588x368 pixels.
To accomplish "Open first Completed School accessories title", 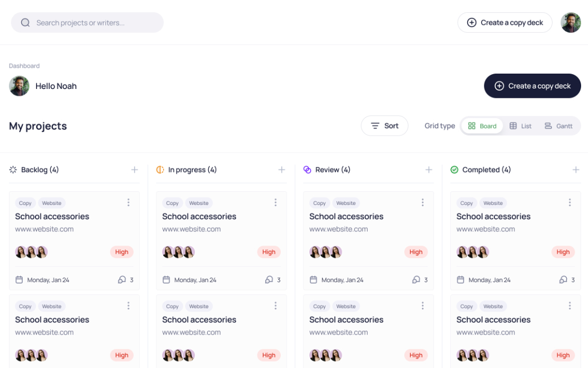I will pyautogui.click(x=494, y=216).
